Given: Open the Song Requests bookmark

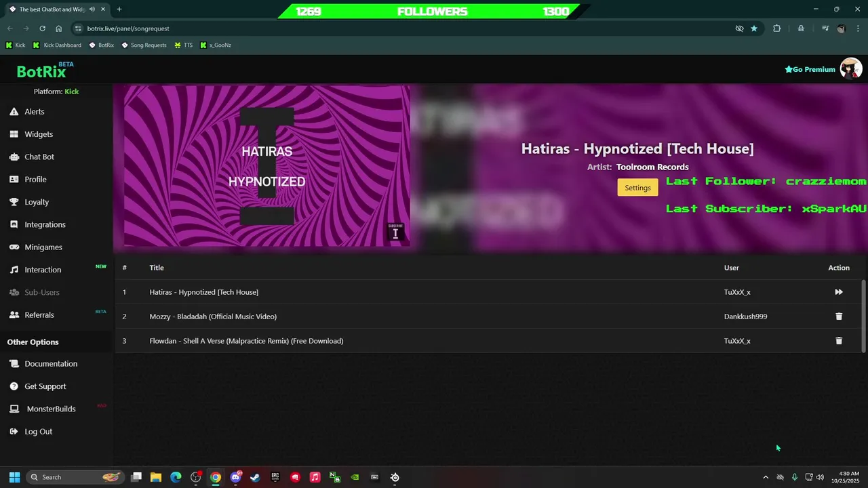Looking at the screenshot, I should tap(144, 45).
